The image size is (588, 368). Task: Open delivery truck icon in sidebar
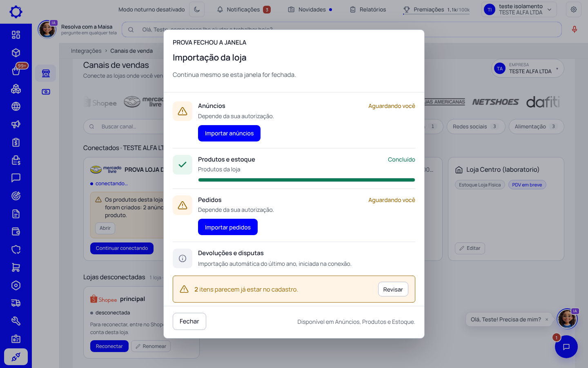click(x=16, y=303)
